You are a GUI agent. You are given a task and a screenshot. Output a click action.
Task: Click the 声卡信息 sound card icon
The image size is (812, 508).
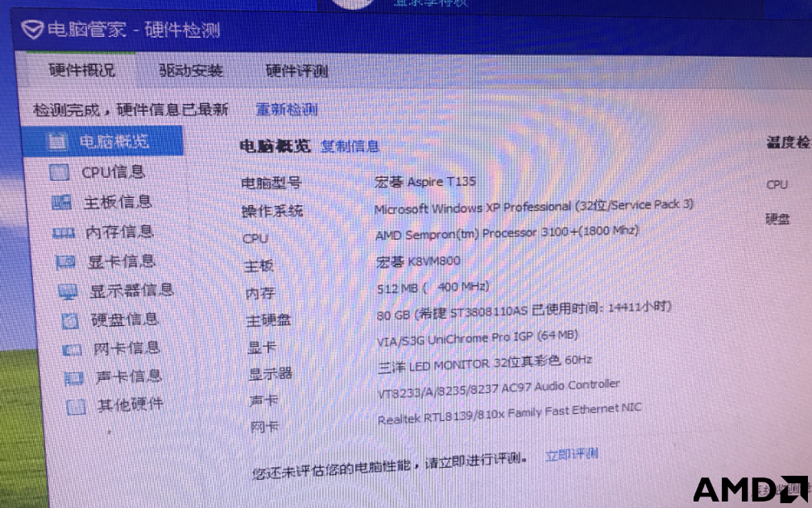pyautogui.click(x=74, y=378)
